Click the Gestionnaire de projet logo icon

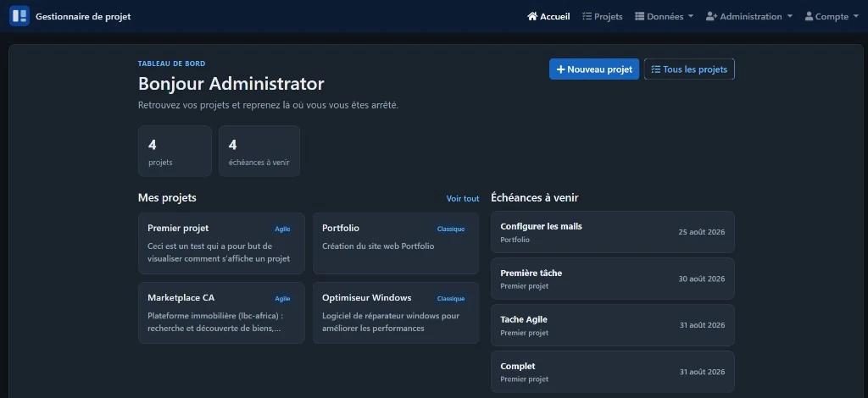click(19, 16)
